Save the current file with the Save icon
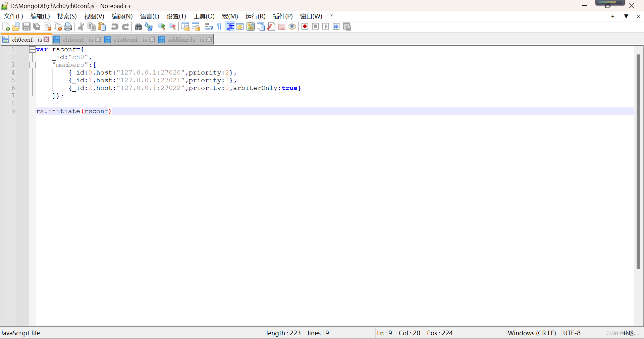The height and width of the screenshot is (339, 644). [x=26, y=27]
